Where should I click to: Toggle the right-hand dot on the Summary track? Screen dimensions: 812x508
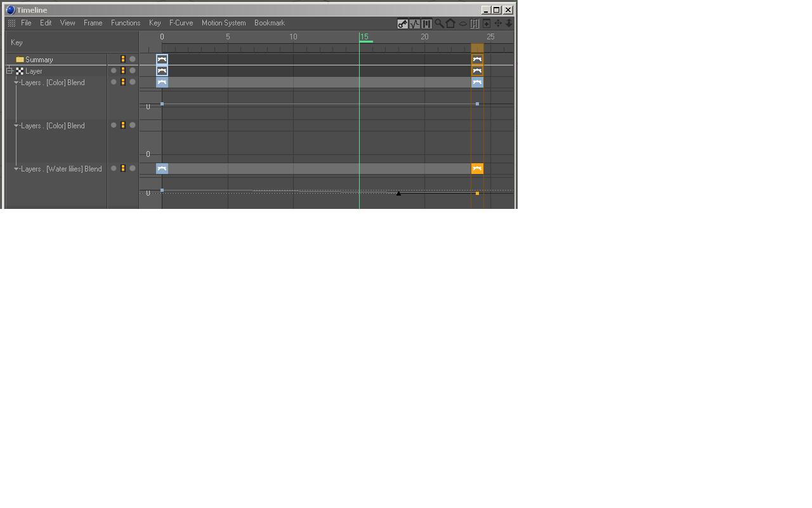pyautogui.click(x=133, y=59)
